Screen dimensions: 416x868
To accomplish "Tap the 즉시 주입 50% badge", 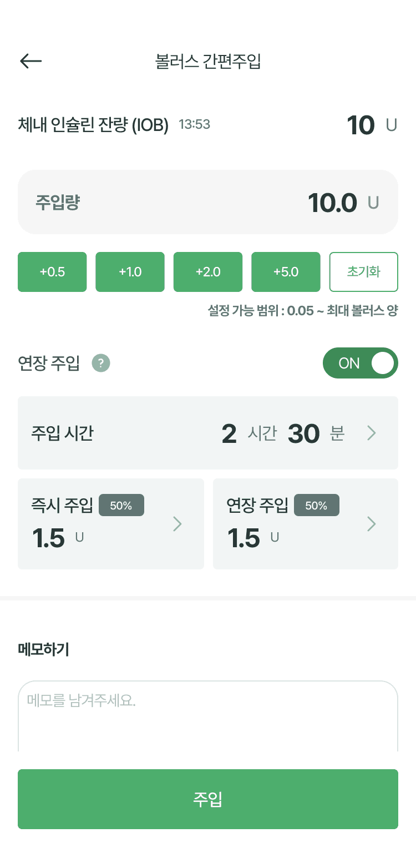I will coord(121,506).
